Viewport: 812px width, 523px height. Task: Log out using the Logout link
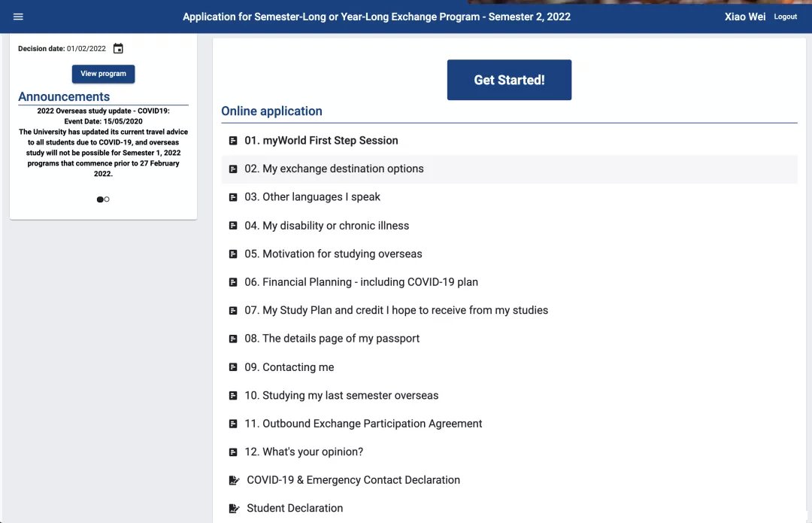[785, 17]
